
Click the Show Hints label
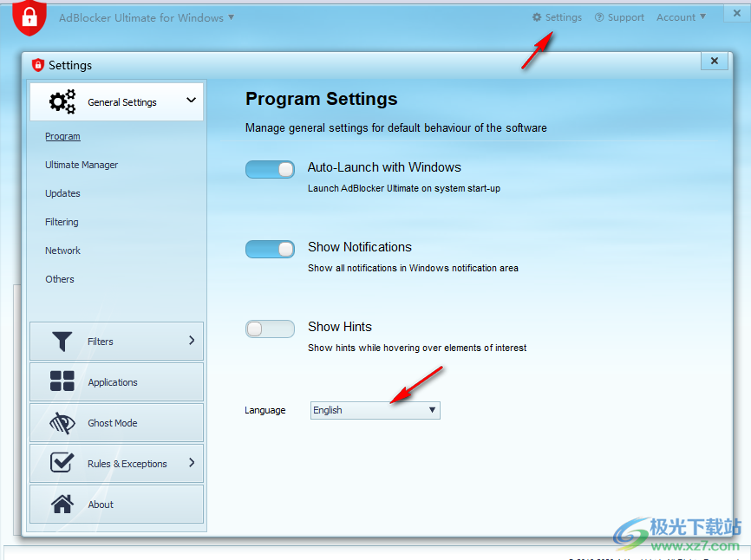point(340,327)
